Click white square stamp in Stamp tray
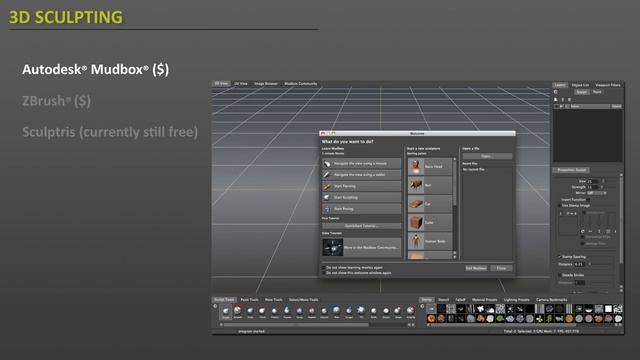The width and height of the screenshot is (640, 360). tap(608, 309)
